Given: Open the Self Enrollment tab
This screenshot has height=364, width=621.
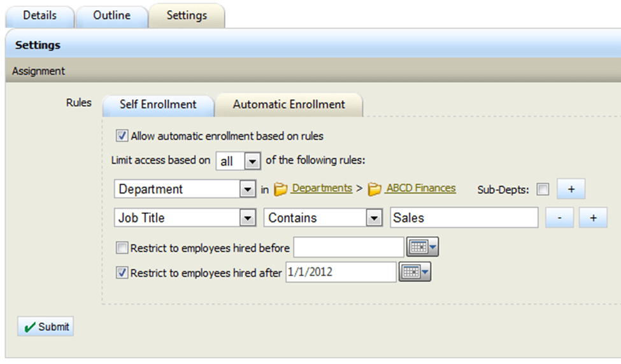Looking at the screenshot, I should click(x=158, y=105).
